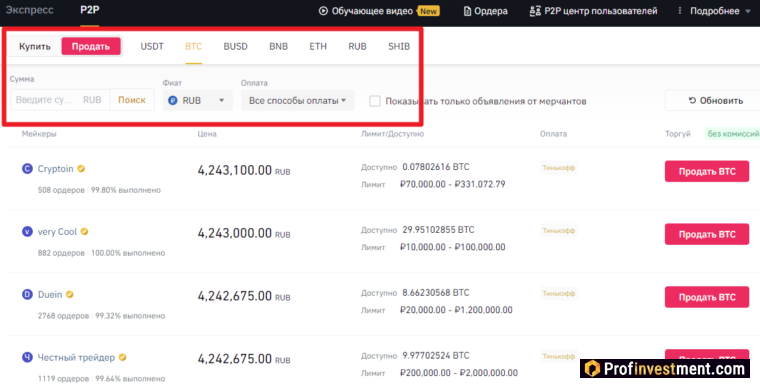Click the three-dot icon beside Подробнее

click(x=680, y=11)
